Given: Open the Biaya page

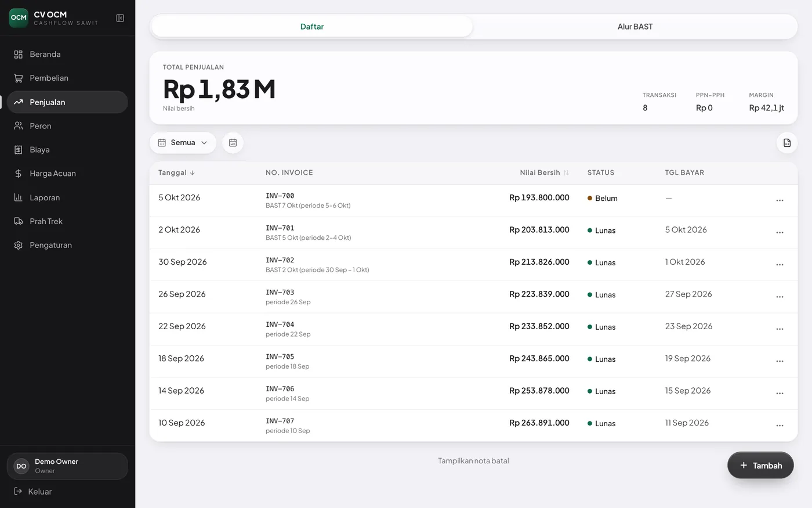Looking at the screenshot, I should [67, 149].
